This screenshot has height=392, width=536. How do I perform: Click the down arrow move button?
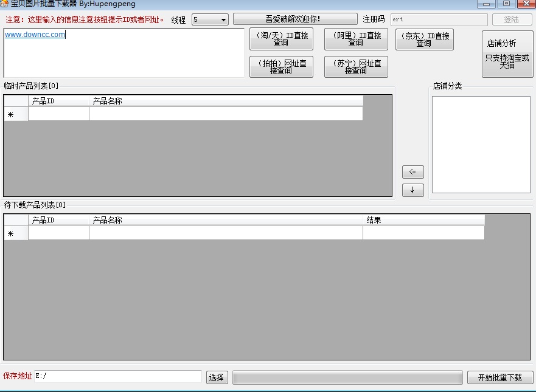click(412, 190)
